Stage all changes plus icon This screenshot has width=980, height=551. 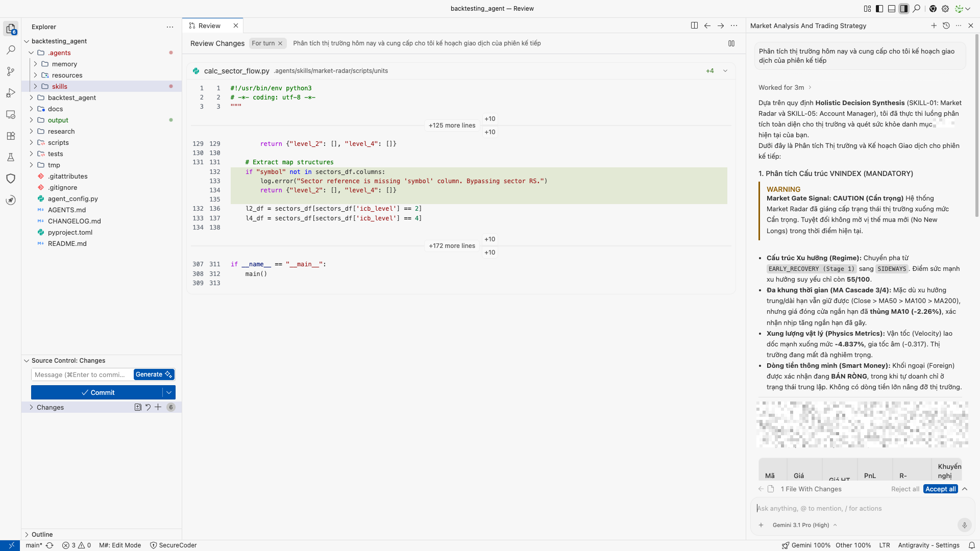point(158,407)
